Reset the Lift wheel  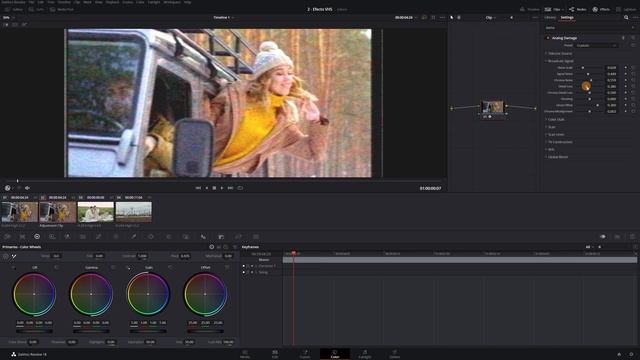[x=56, y=267]
